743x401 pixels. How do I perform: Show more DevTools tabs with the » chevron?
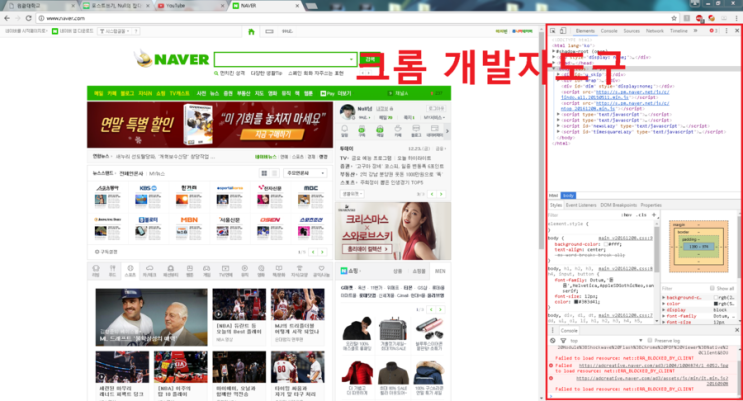click(695, 31)
